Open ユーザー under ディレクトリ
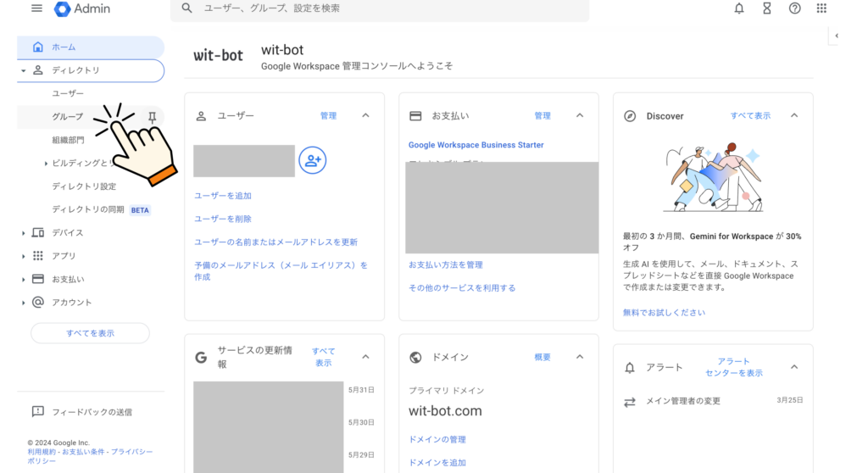The height and width of the screenshot is (473, 868). [68, 93]
